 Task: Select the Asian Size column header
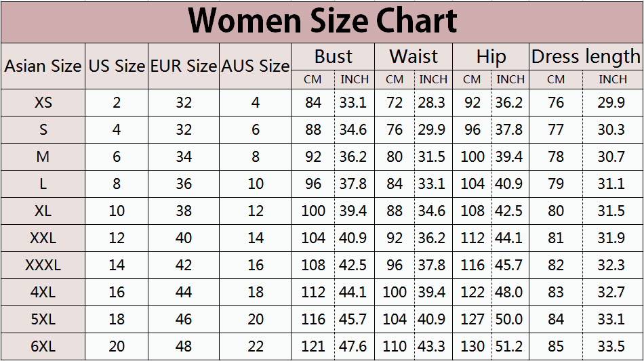(43, 66)
